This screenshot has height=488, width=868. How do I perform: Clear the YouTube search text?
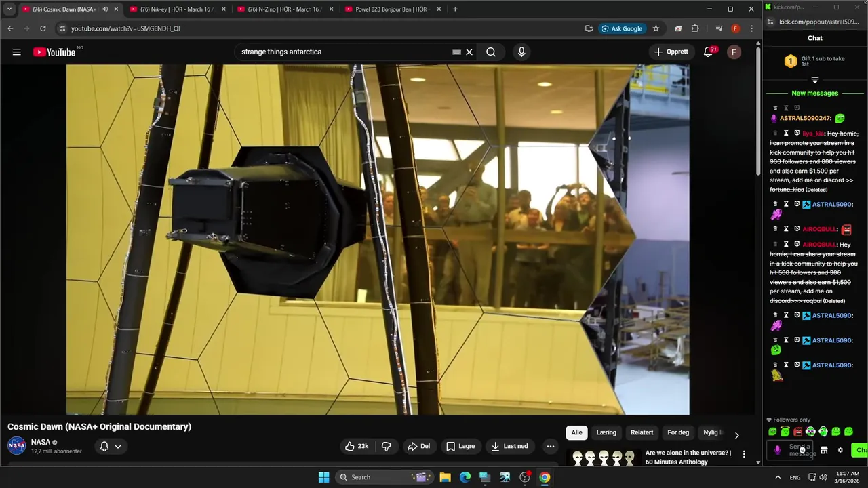469,52
